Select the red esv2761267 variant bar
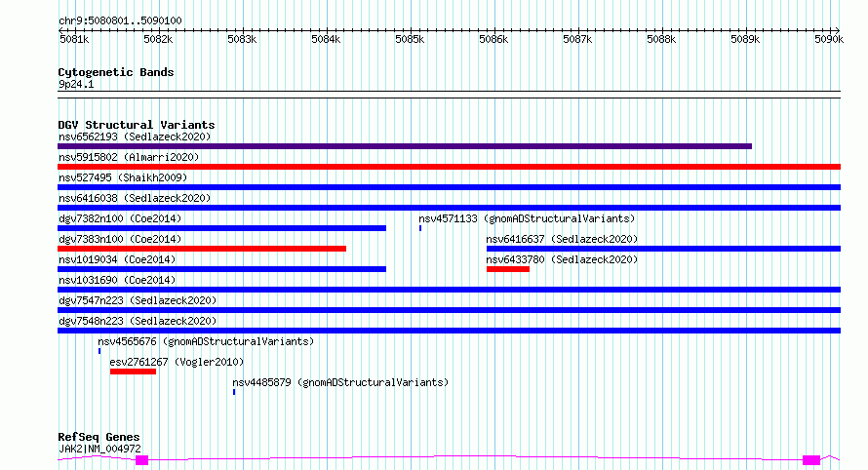This screenshot has height=470, width=868. (x=133, y=372)
